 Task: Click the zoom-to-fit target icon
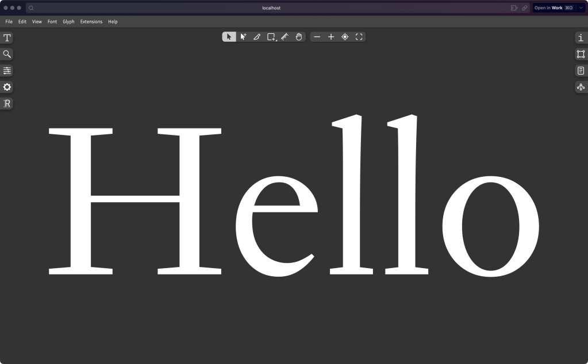345,37
